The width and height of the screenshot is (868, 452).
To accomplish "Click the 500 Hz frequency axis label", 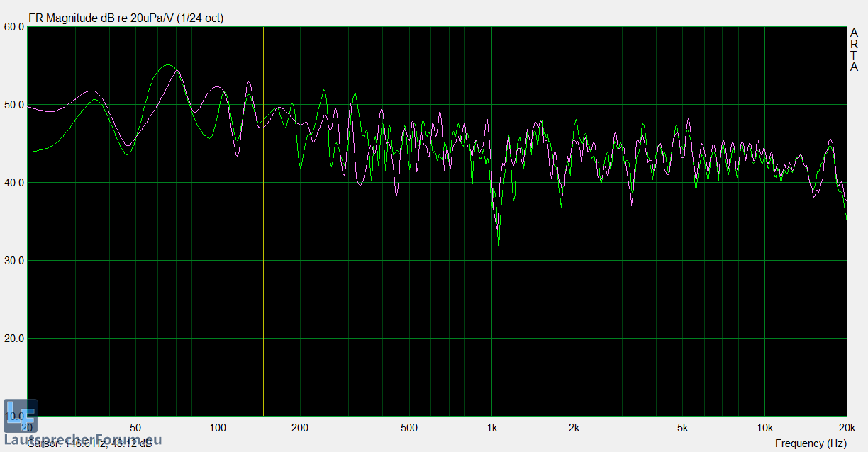I will [x=409, y=428].
